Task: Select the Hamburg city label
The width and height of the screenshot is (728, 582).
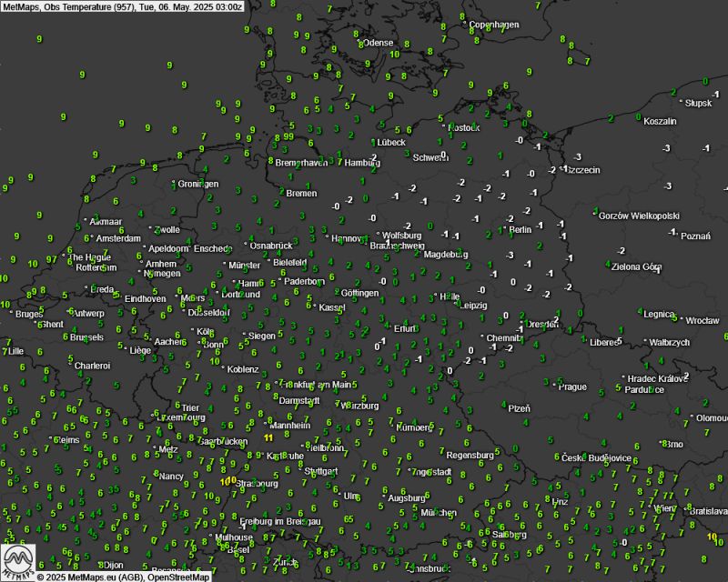Action: [x=362, y=163]
